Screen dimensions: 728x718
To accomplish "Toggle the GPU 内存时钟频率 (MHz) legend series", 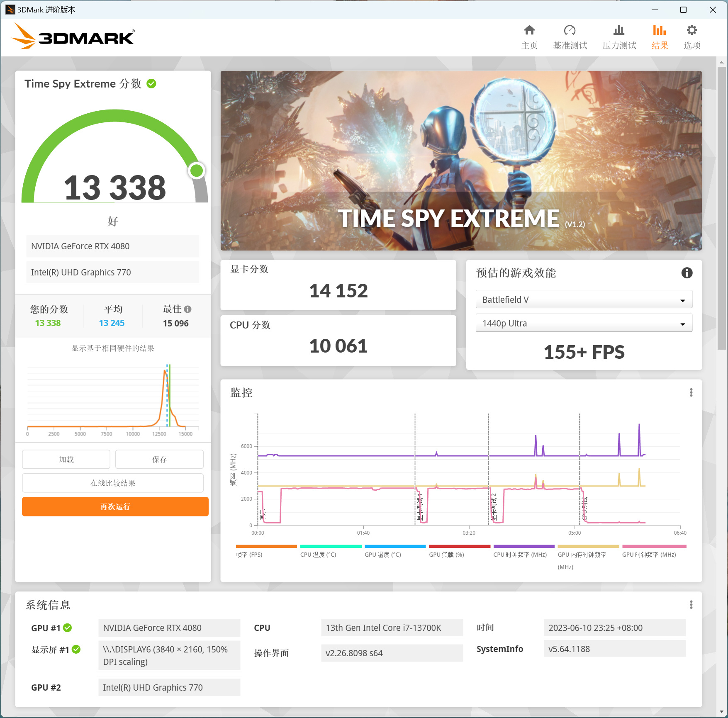I will click(588, 557).
